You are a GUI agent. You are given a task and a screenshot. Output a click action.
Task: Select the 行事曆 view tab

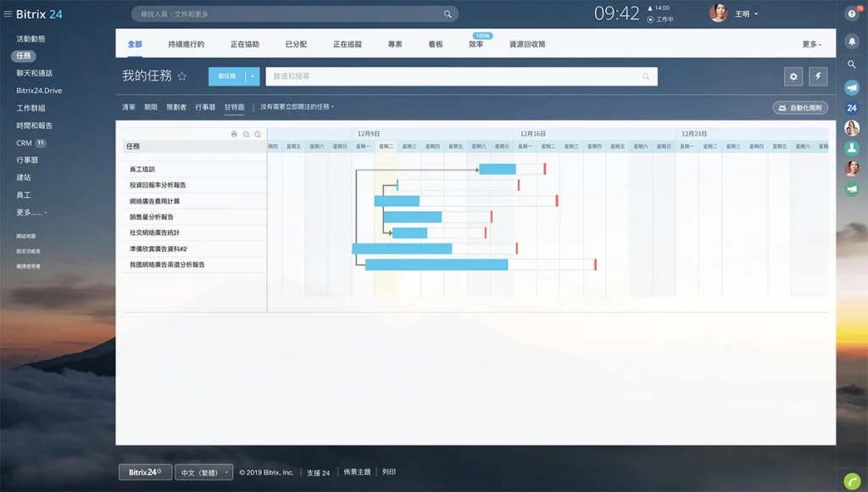point(205,108)
